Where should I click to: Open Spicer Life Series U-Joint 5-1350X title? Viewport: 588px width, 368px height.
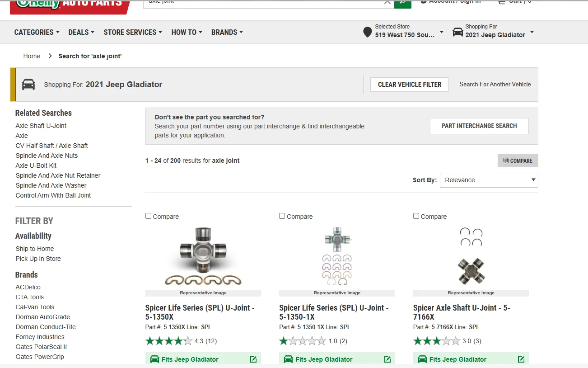[x=200, y=312]
